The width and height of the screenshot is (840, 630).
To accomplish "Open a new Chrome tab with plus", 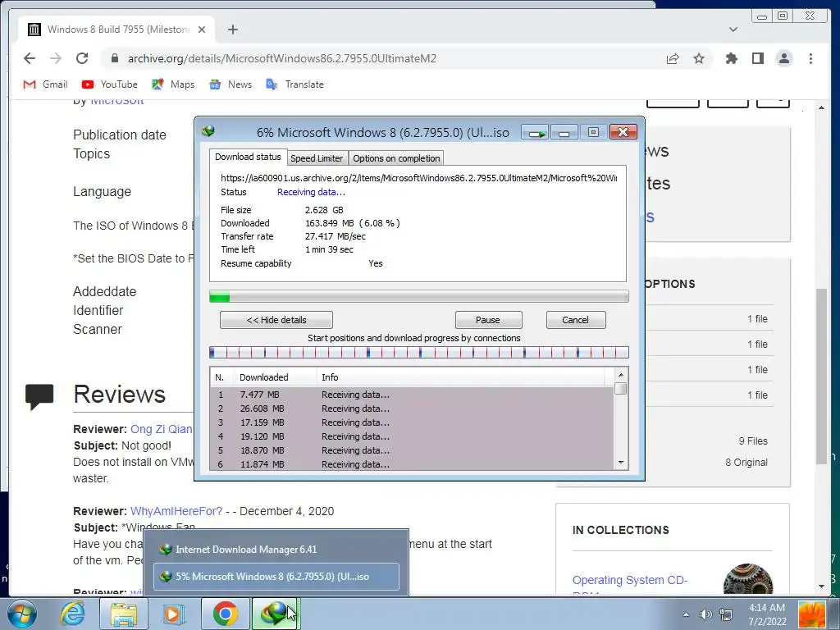I will pyautogui.click(x=232, y=30).
